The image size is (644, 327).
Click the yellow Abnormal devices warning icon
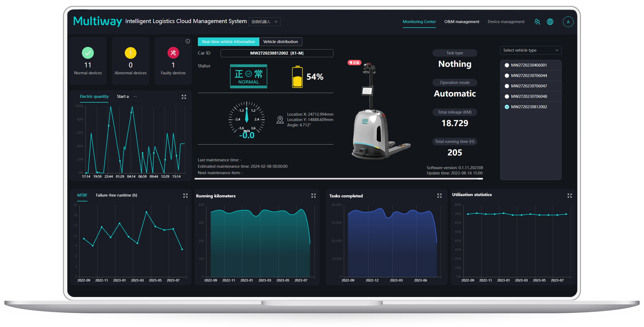click(x=130, y=53)
